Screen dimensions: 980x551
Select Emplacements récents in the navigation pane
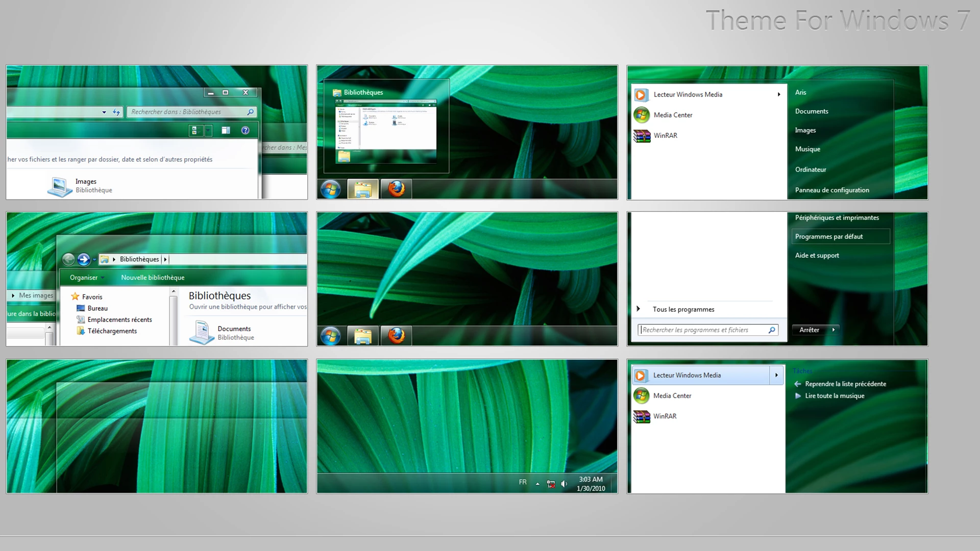pyautogui.click(x=119, y=319)
